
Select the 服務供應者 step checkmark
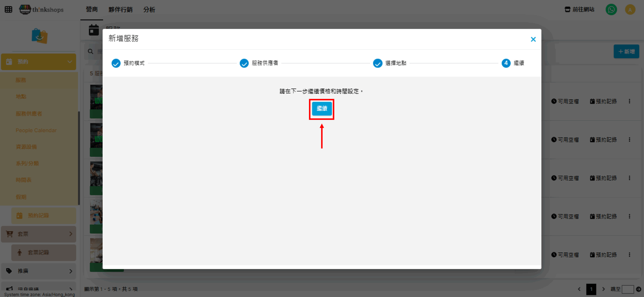click(x=244, y=63)
